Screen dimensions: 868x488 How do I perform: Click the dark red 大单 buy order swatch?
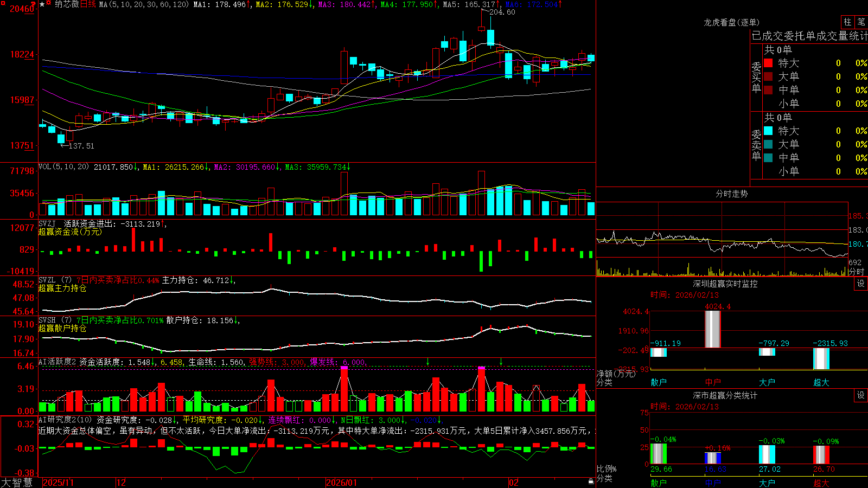coord(768,76)
